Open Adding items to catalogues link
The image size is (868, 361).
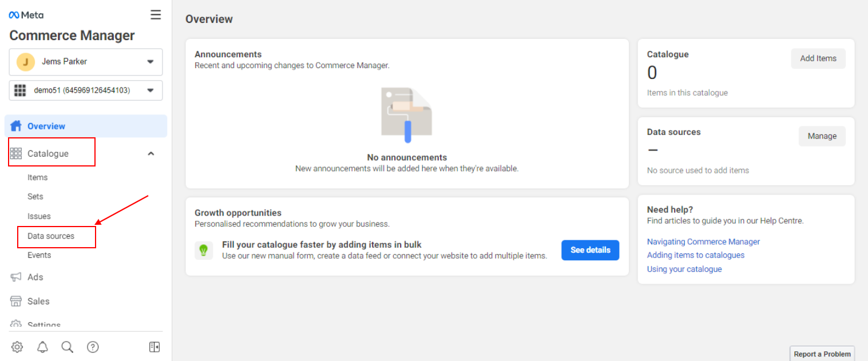696,255
